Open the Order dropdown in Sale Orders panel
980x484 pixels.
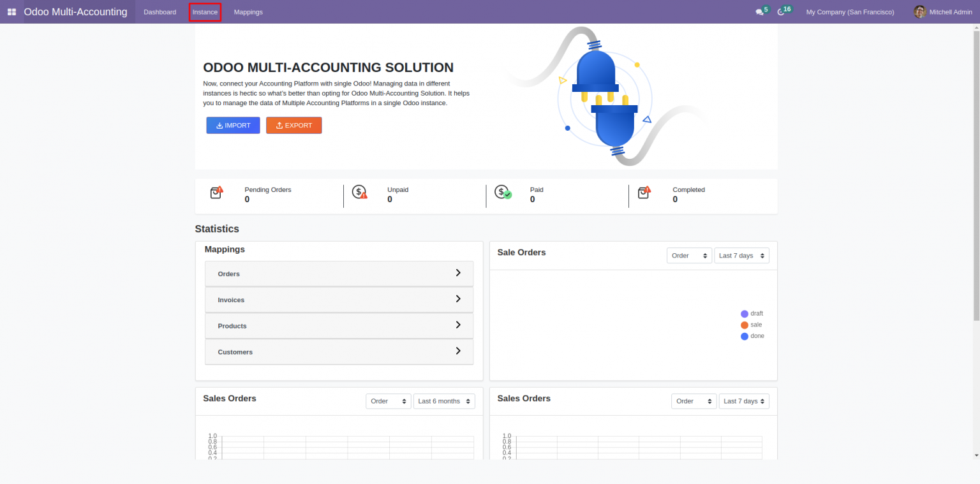[689, 256]
